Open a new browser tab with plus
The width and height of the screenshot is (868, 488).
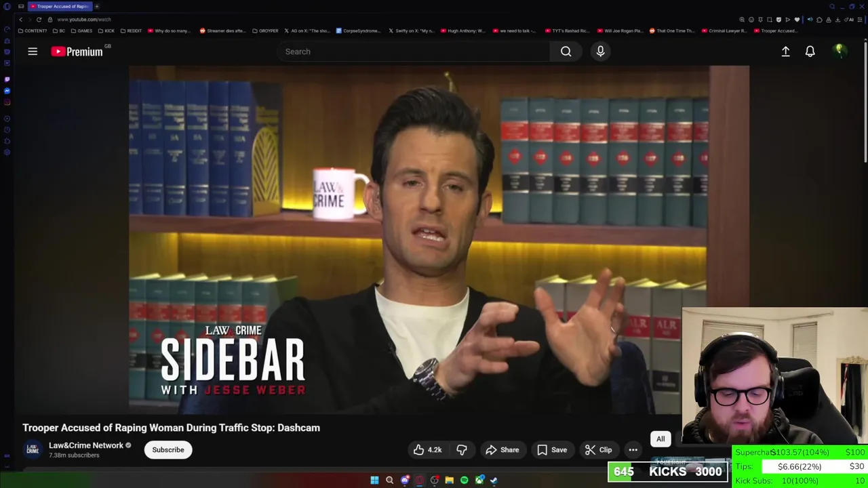(x=97, y=6)
